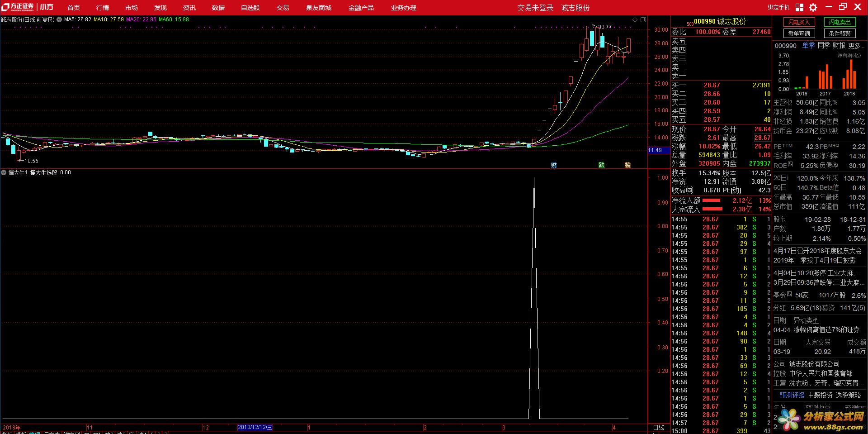Click the 15:00 last trade row

(721, 431)
